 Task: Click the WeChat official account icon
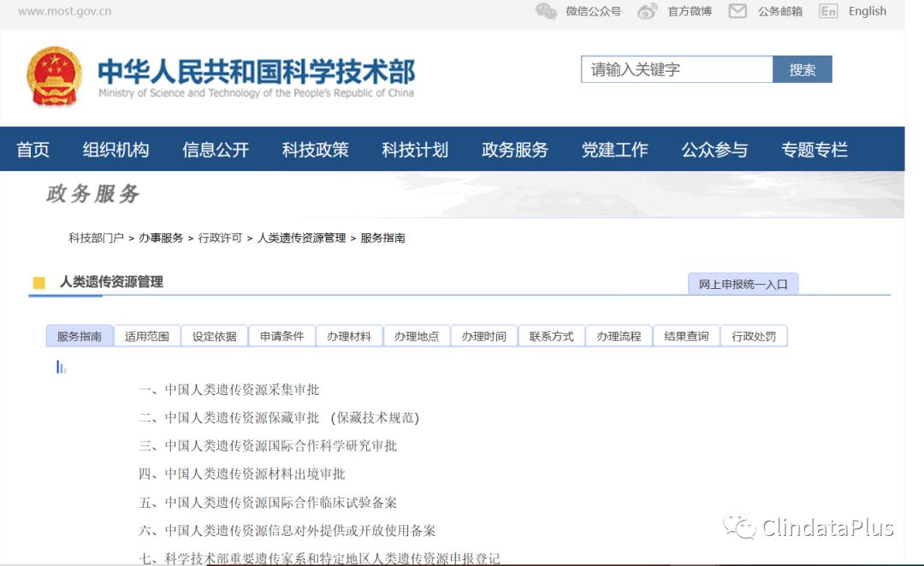(546, 11)
